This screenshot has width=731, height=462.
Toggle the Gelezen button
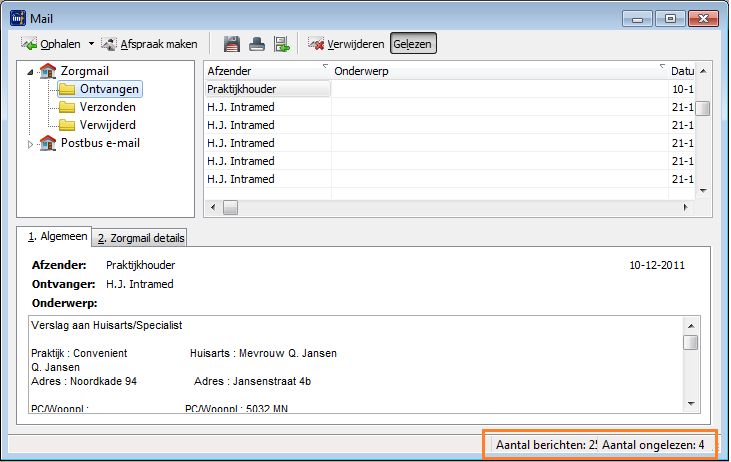tap(413, 43)
